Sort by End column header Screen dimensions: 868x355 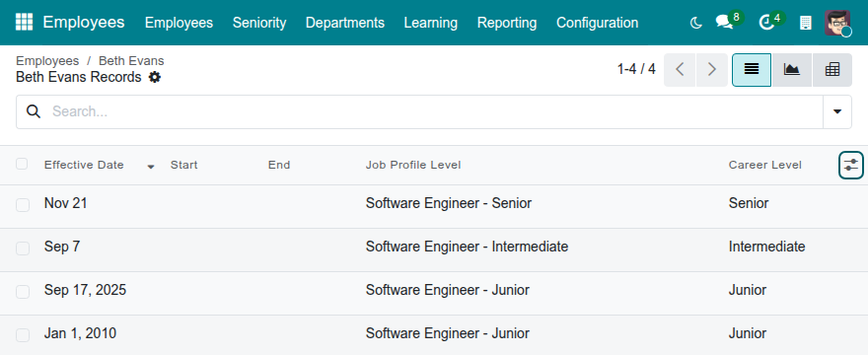pos(279,165)
